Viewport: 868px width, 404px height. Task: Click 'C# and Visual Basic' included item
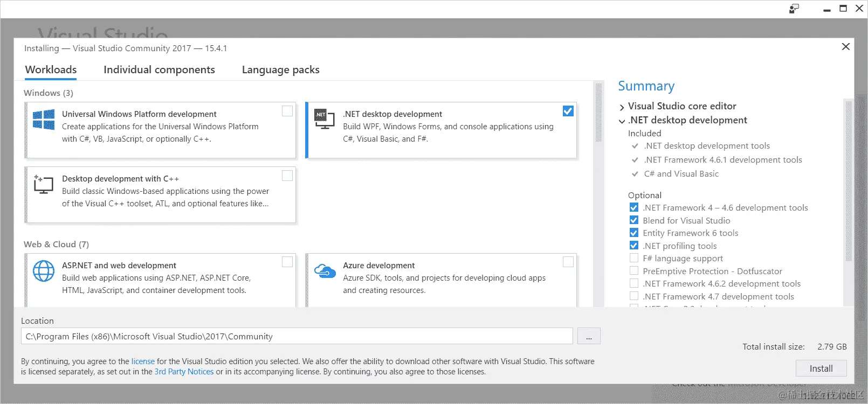click(x=681, y=173)
